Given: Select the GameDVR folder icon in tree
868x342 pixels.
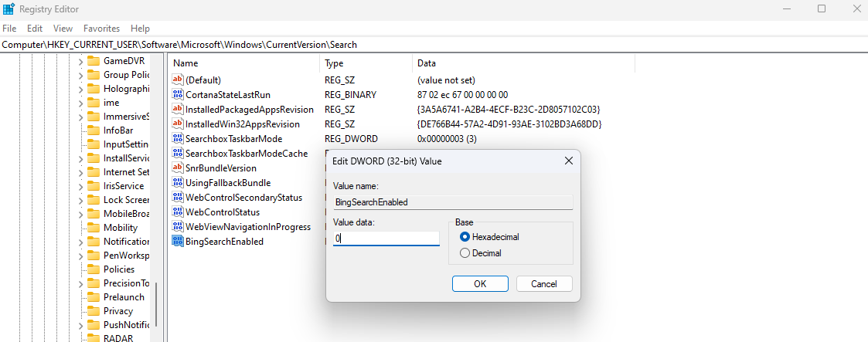Looking at the screenshot, I should click(94, 61).
